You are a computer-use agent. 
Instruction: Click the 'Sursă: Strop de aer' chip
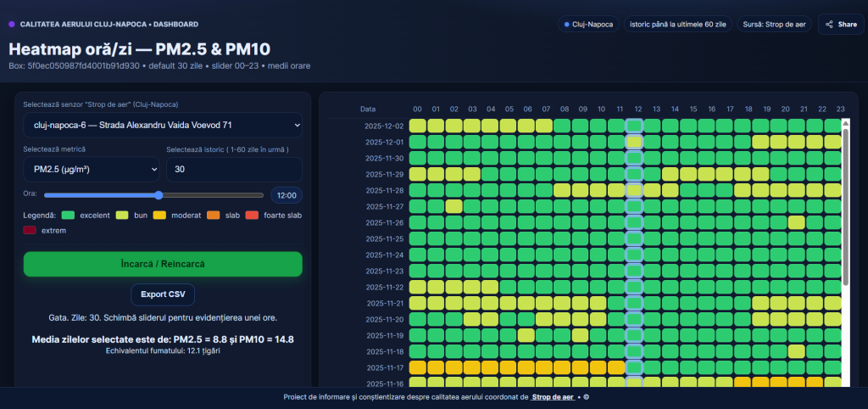click(772, 25)
